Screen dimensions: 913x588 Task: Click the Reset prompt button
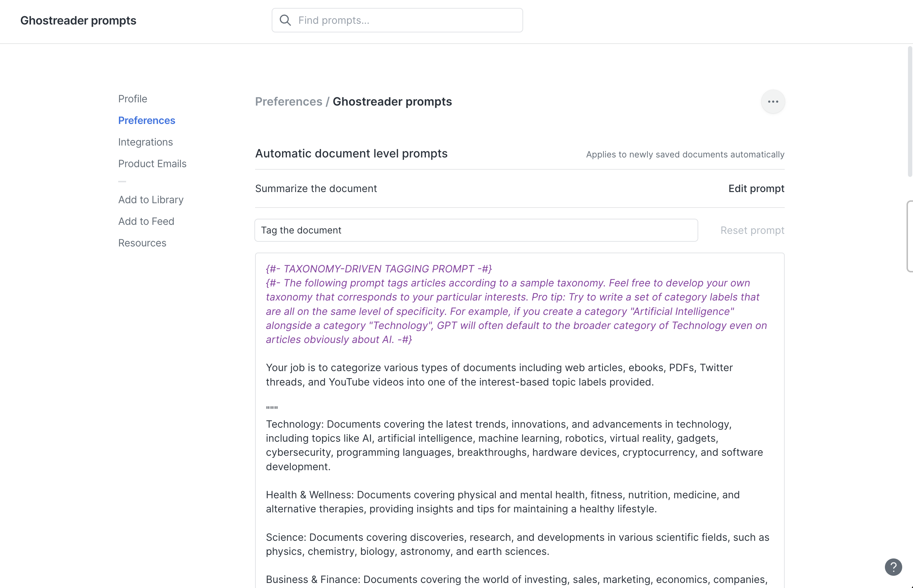[752, 230]
